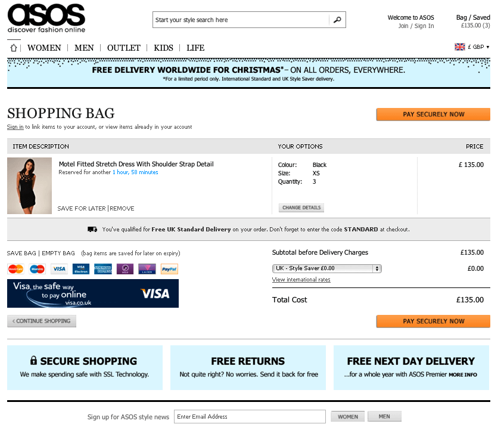Click the item price £ 135.00
Image resolution: width=504 pixels, height=427 pixels.
click(x=471, y=165)
